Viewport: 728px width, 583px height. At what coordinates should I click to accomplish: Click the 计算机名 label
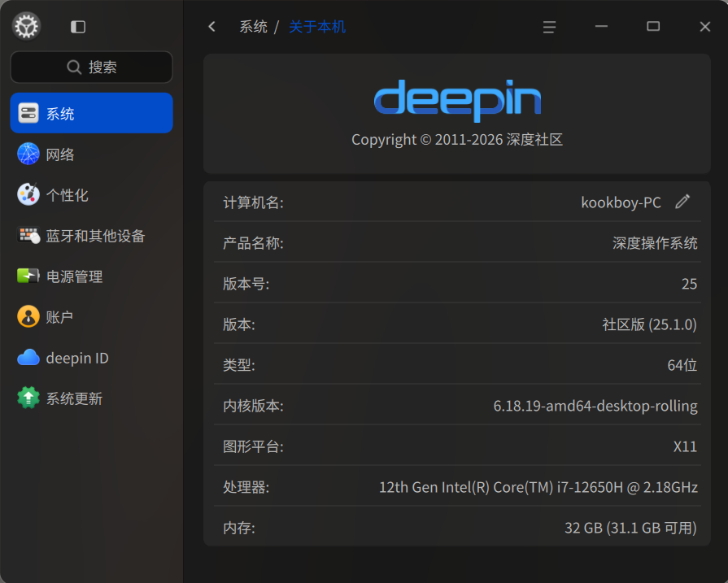pyautogui.click(x=253, y=202)
